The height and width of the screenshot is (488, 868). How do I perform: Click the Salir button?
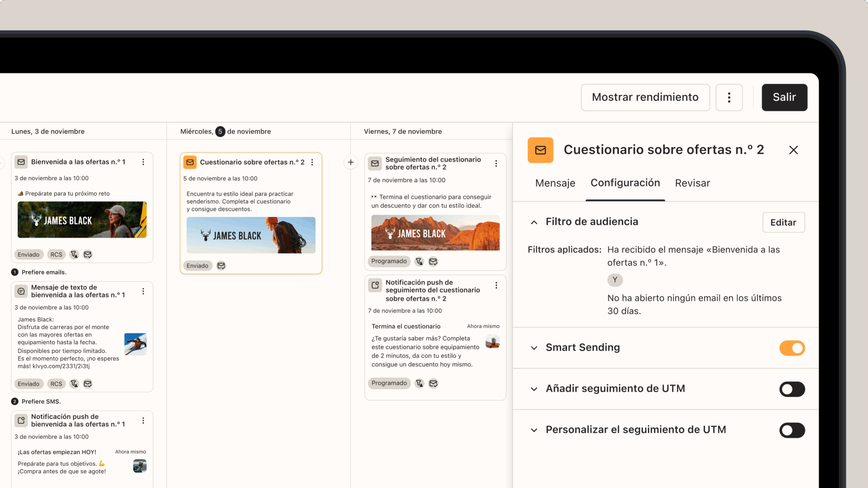click(784, 97)
